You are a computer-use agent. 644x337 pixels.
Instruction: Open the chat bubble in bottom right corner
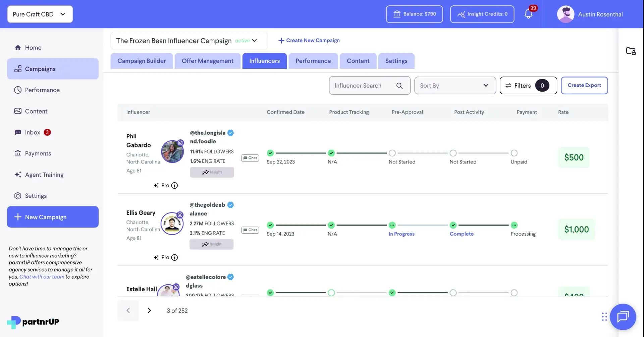point(623,317)
